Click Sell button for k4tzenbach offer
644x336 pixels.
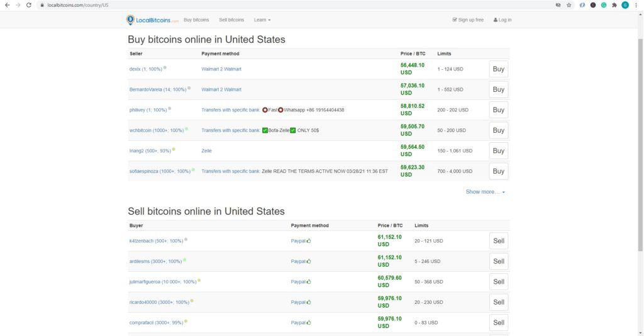click(x=499, y=241)
